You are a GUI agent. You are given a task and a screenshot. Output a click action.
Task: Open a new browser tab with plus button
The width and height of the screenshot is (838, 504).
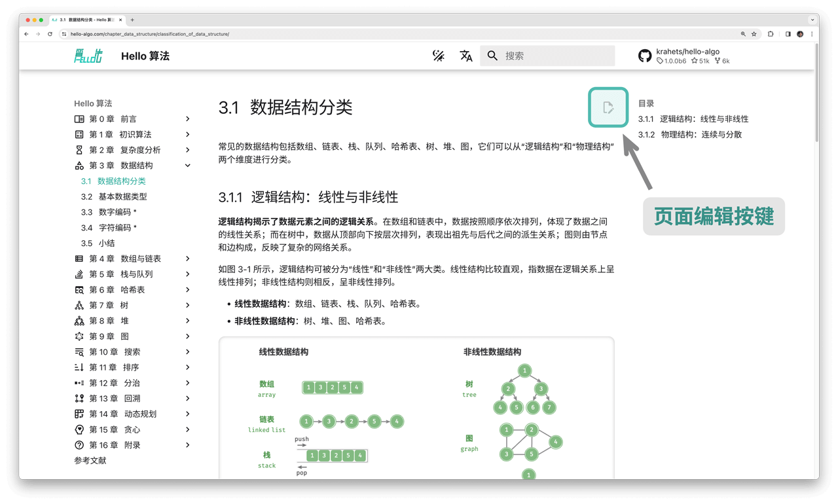[x=132, y=20]
